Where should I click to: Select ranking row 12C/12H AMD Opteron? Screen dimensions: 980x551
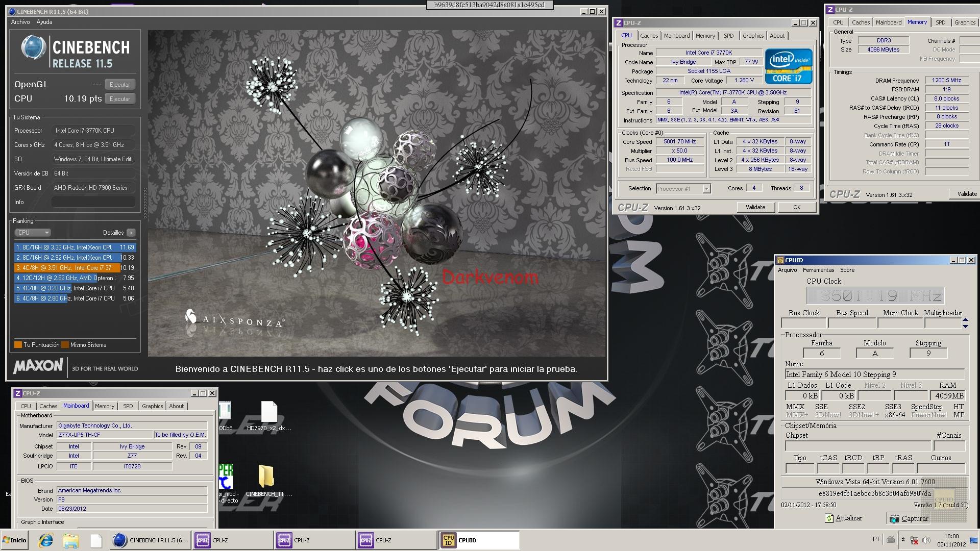(x=75, y=278)
